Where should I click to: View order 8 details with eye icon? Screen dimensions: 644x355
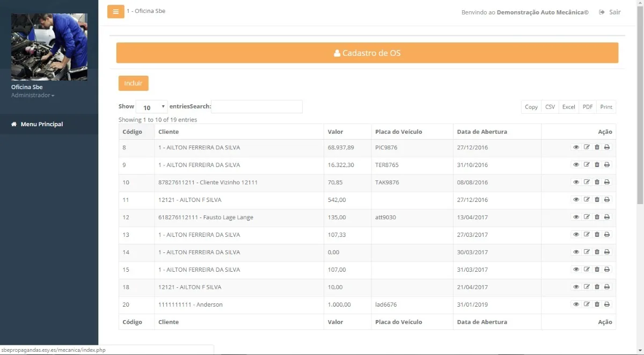coord(576,147)
